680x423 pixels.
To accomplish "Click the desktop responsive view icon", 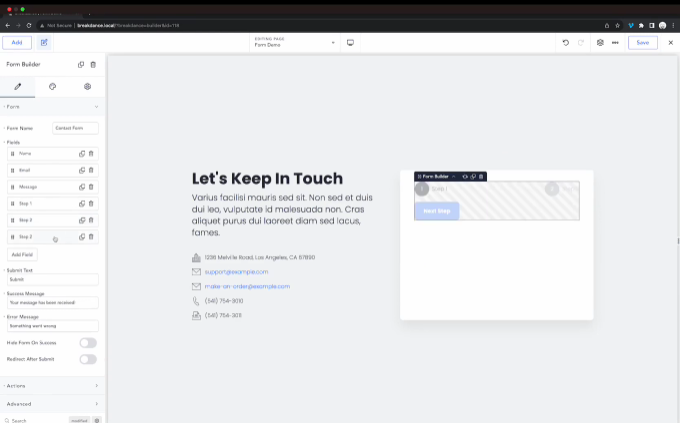I will coord(351,43).
